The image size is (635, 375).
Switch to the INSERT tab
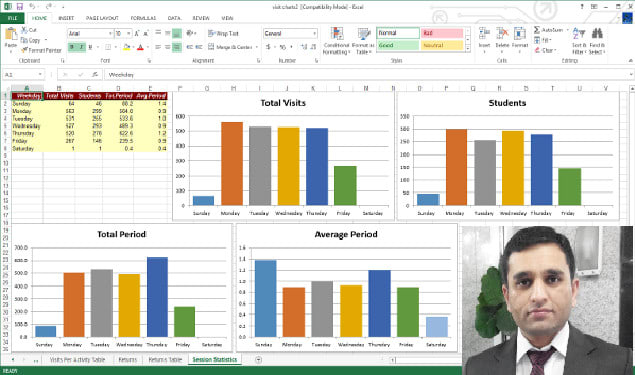(66, 18)
